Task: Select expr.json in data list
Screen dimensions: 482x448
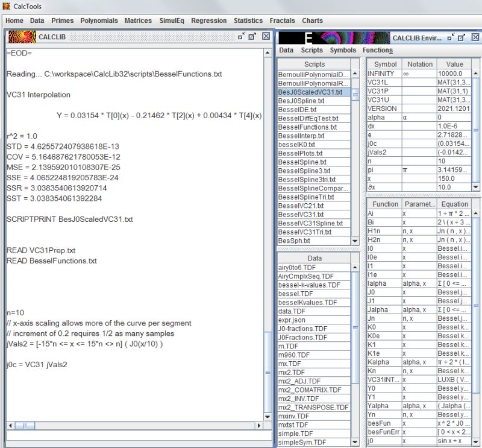Action: click(314, 320)
